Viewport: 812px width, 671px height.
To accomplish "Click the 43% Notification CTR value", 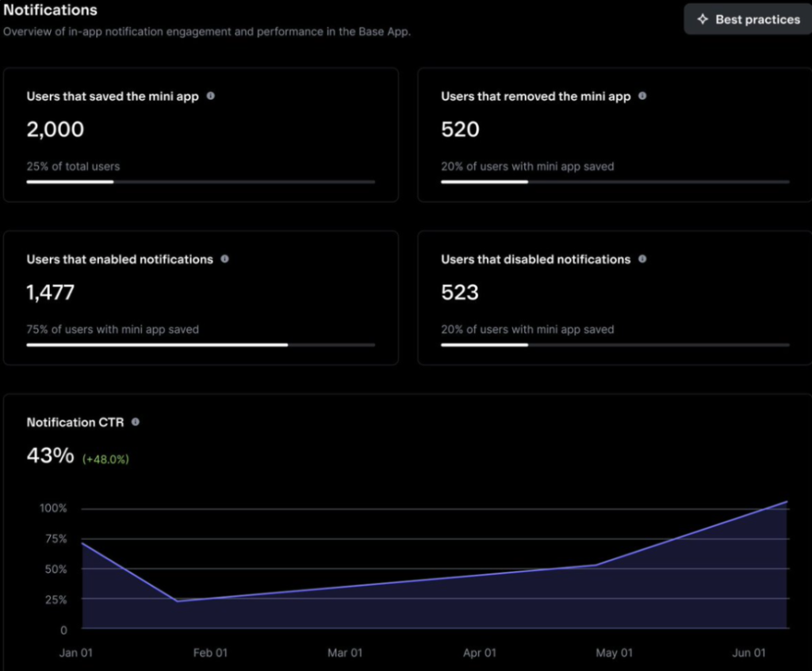I will pos(50,456).
